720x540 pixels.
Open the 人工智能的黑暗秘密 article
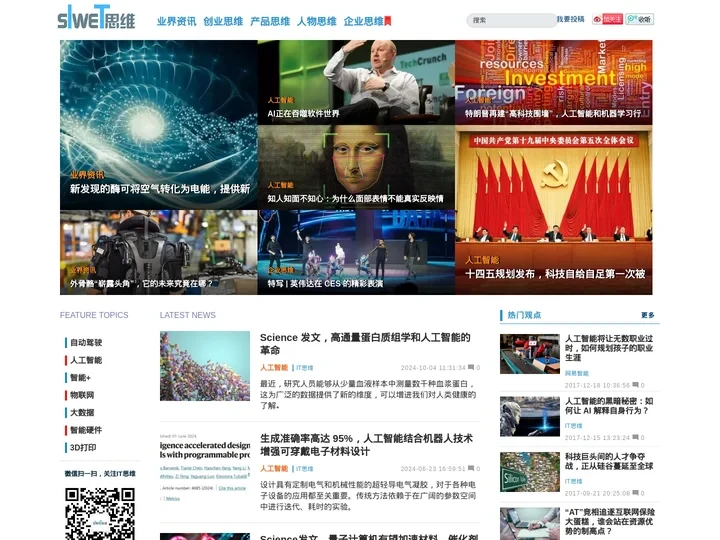609,406
